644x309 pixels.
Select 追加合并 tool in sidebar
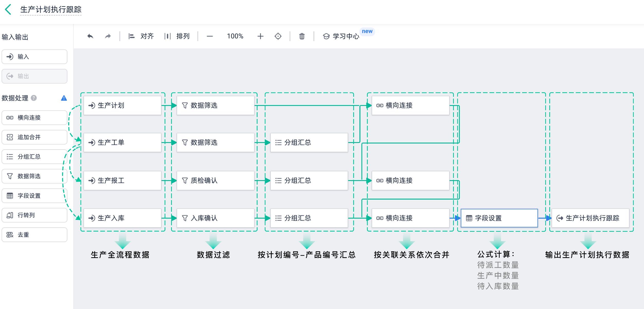coord(34,137)
